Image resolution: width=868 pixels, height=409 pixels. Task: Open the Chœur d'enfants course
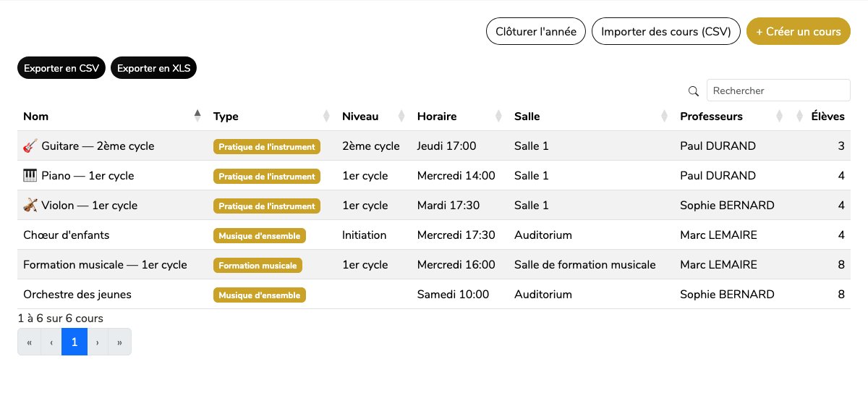67,235
